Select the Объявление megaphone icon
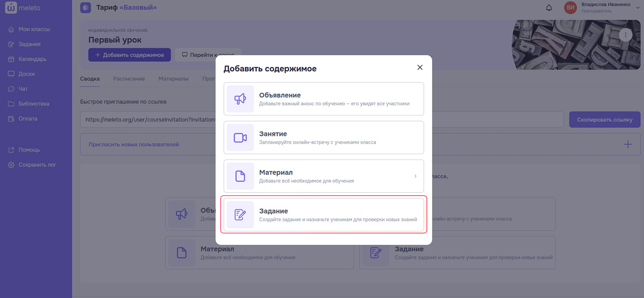 click(x=240, y=98)
